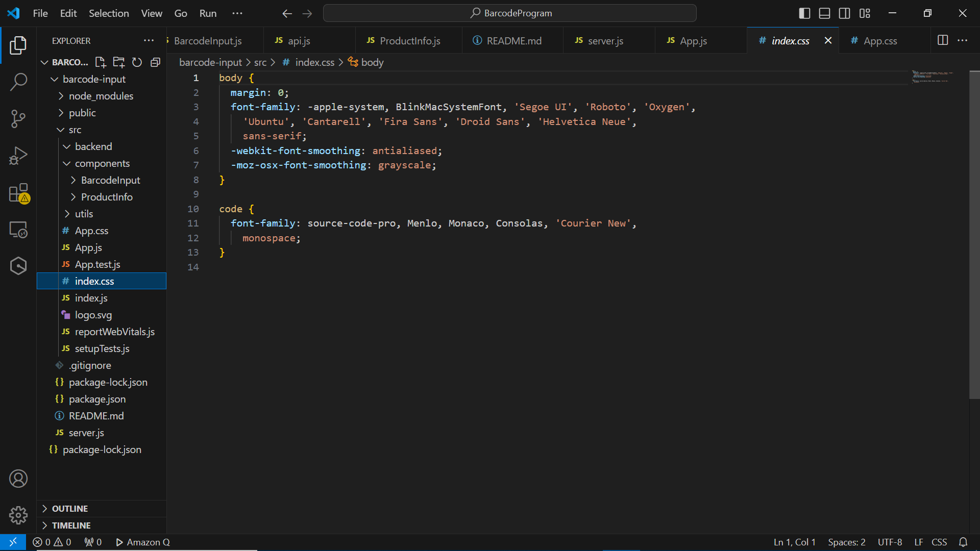
Task: Click the Amazon Q status bar button
Action: [x=143, y=542]
